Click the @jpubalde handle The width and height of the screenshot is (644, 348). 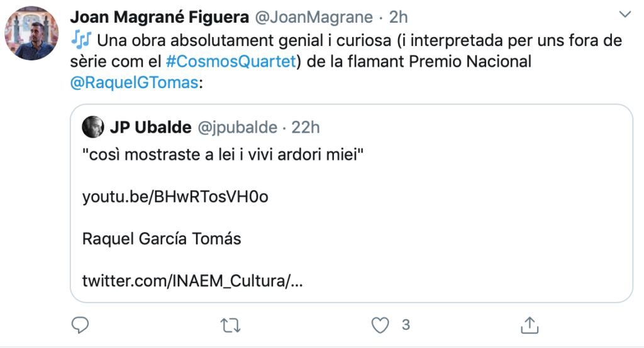pyautogui.click(x=238, y=128)
